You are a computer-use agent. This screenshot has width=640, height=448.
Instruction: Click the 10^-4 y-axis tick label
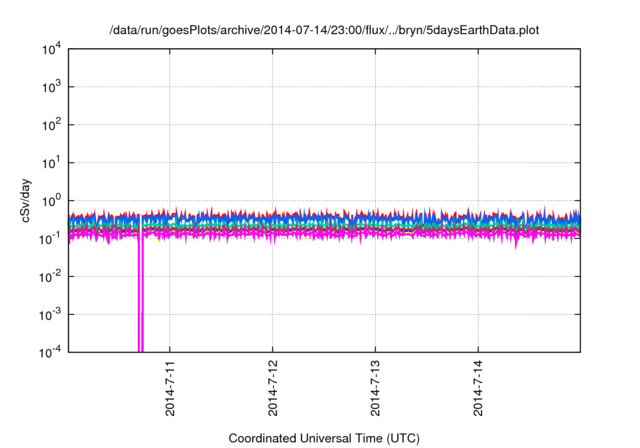click(50, 352)
